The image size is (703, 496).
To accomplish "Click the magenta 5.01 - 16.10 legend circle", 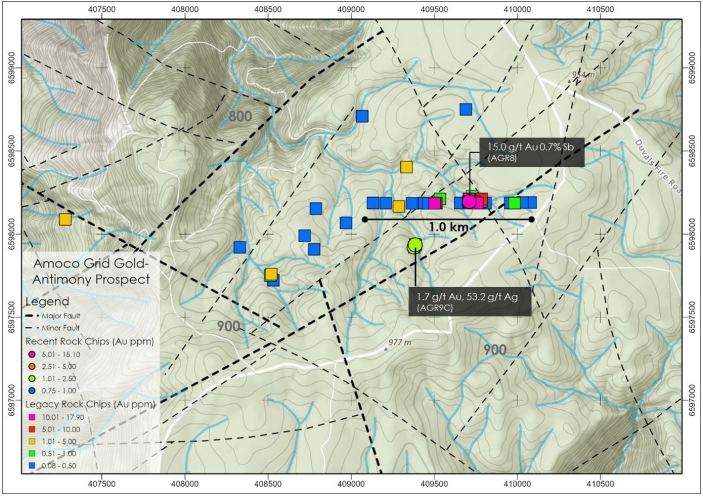I will 31,354.
